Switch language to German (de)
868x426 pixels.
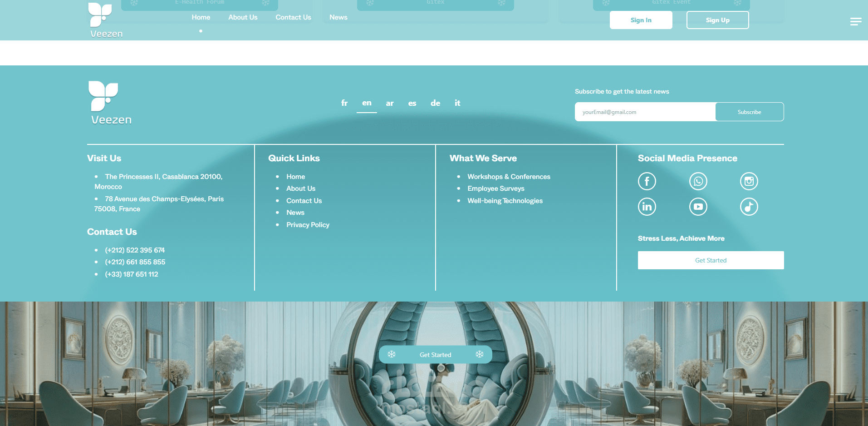435,103
